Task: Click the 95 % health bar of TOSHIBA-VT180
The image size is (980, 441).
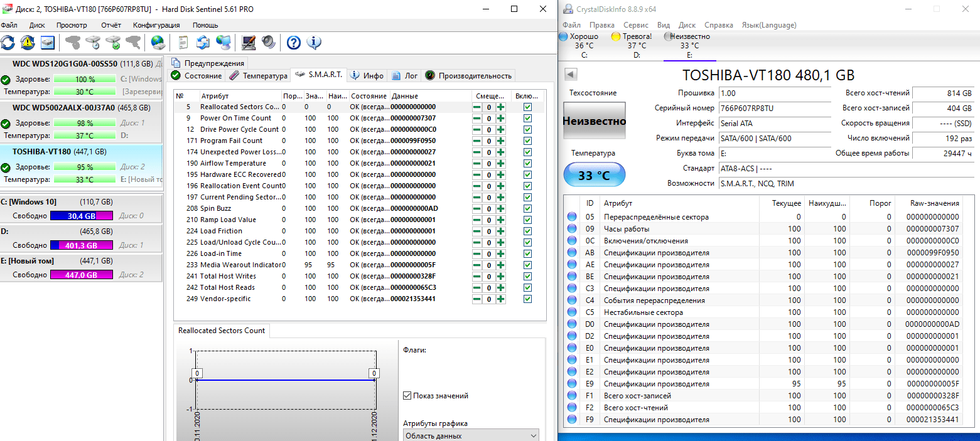Action: [85, 167]
